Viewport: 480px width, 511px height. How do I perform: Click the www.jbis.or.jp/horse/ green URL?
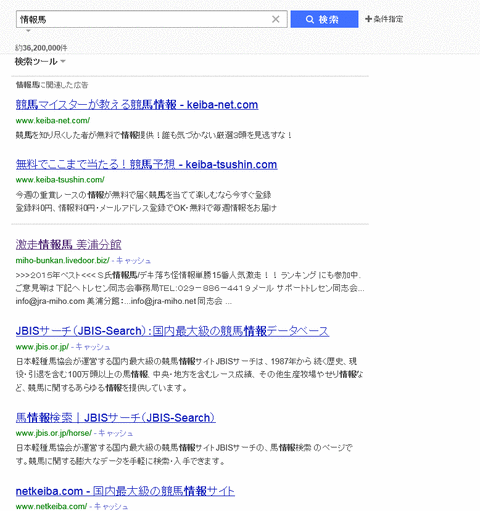point(53,433)
